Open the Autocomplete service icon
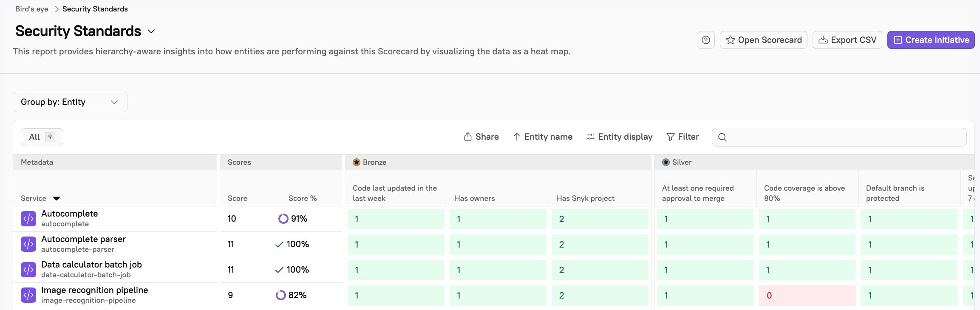 click(x=28, y=219)
